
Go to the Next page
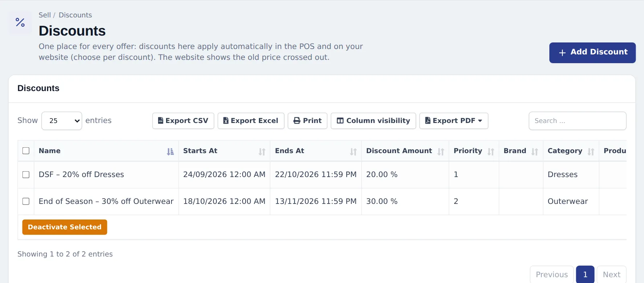click(611, 275)
